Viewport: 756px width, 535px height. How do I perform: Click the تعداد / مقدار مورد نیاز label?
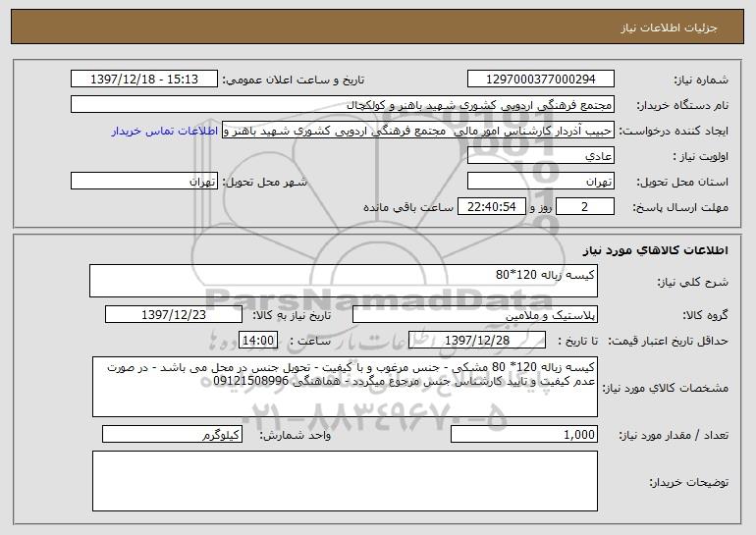(x=674, y=435)
